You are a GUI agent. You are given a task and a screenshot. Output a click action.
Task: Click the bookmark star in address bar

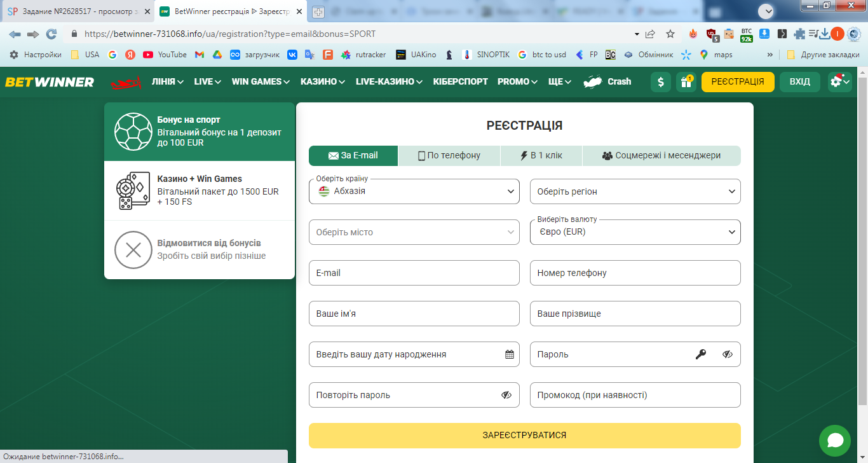coord(670,34)
